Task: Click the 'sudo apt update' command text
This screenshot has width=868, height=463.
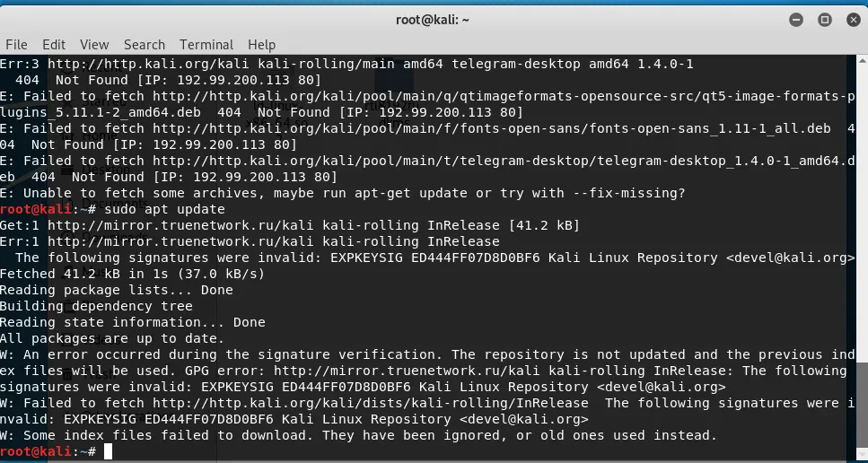Action: tap(164, 210)
